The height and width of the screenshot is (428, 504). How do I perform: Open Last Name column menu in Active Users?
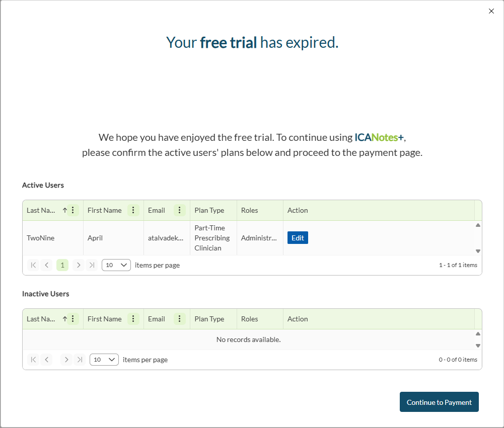73,210
